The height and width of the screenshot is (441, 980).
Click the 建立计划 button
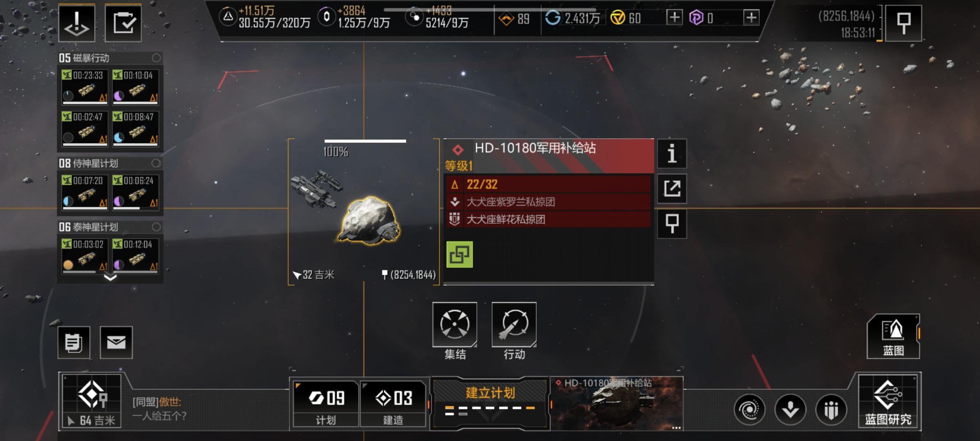click(490, 403)
